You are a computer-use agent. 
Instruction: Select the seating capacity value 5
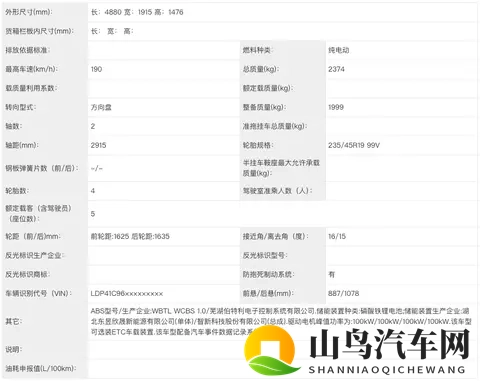93,214
